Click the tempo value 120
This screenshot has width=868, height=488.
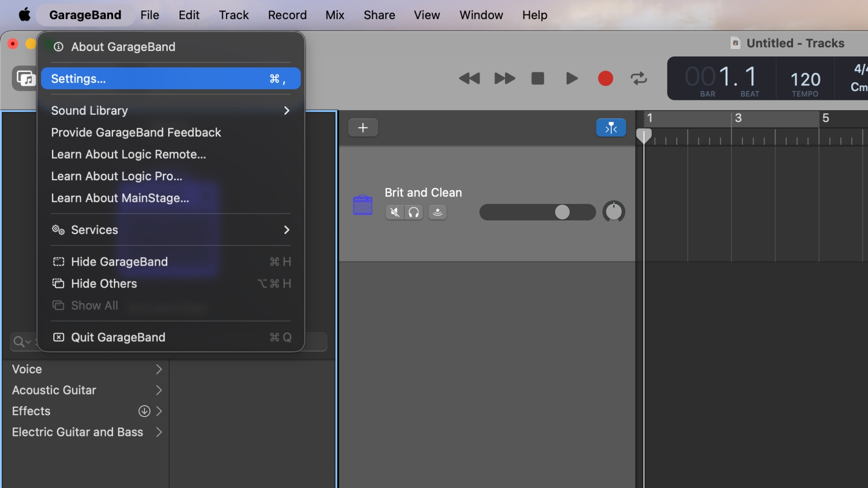click(x=805, y=80)
